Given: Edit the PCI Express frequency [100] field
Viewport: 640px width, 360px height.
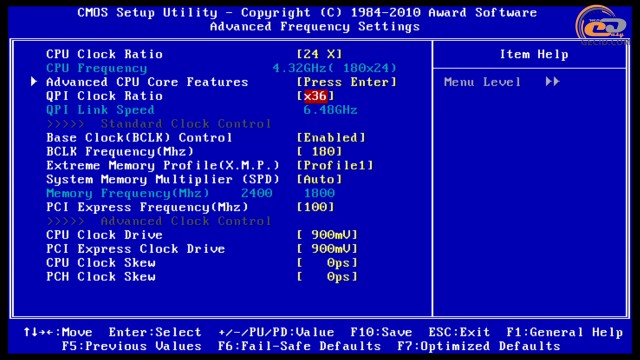Looking at the screenshot, I should tap(316, 207).
